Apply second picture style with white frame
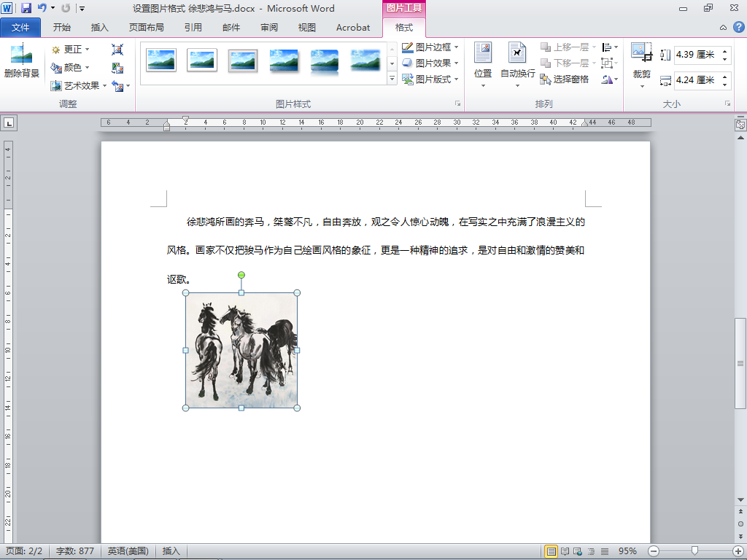The width and height of the screenshot is (747, 560). pos(202,61)
